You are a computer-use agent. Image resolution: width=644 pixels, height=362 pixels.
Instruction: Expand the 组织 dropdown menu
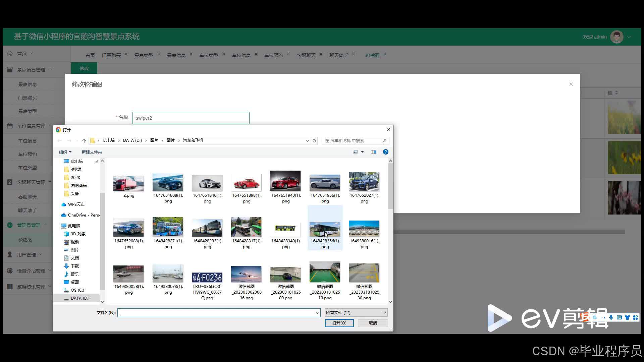pos(65,152)
